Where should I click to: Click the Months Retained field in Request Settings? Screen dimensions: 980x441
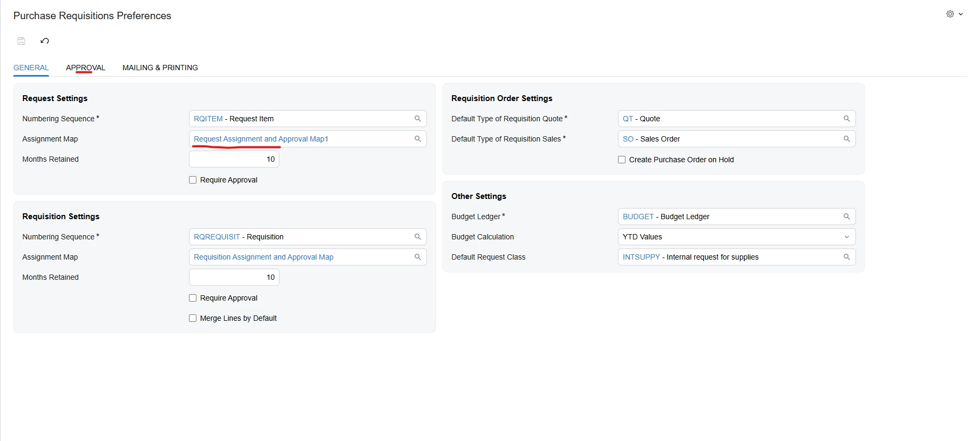coord(234,159)
